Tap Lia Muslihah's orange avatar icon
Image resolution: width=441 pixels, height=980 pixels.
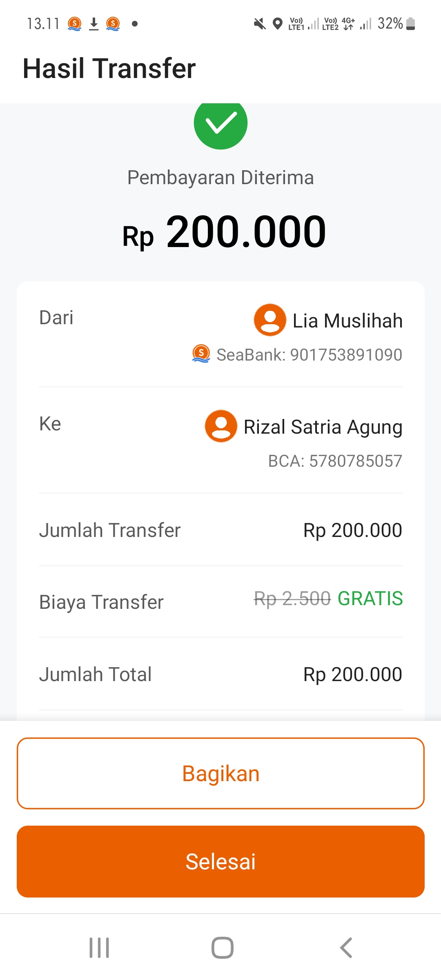(x=270, y=320)
